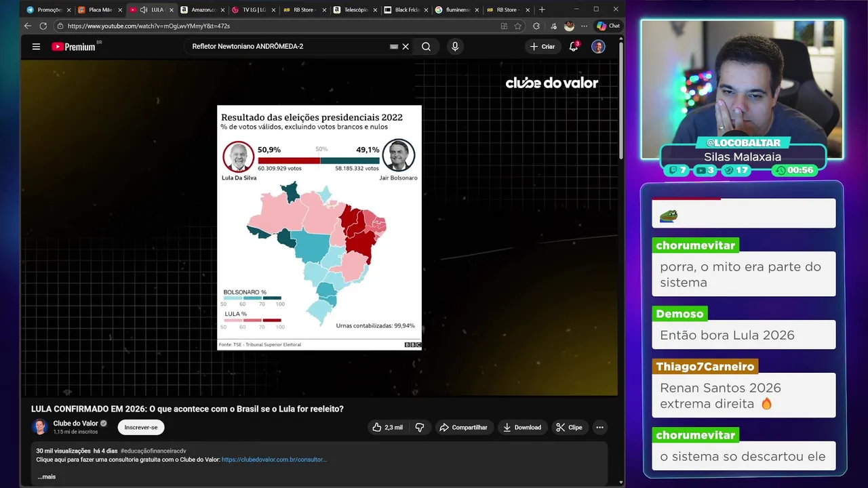The height and width of the screenshot is (488, 868).
Task: Click the browser back arrow
Action: [x=28, y=26]
